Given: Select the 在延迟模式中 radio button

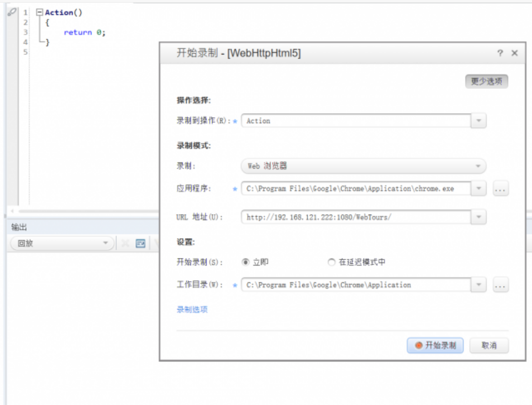Looking at the screenshot, I should [332, 262].
